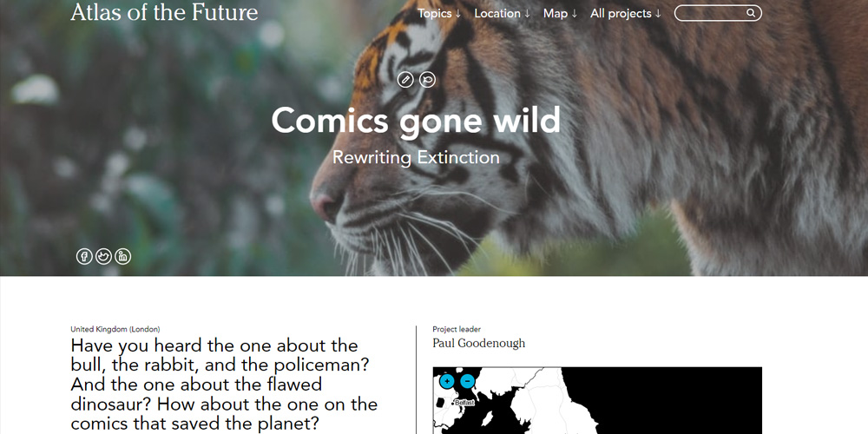Viewport: 868px width, 434px height.
Task: Share the project on LinkedIn
Action: [x=123, y=256]
